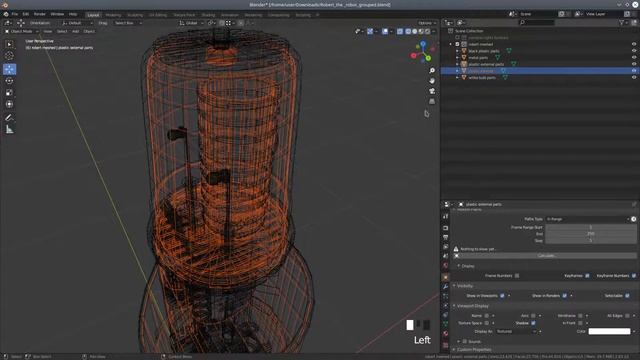Click the outliner filter funnel icon

pyautogui.click(x=622, y=22)
